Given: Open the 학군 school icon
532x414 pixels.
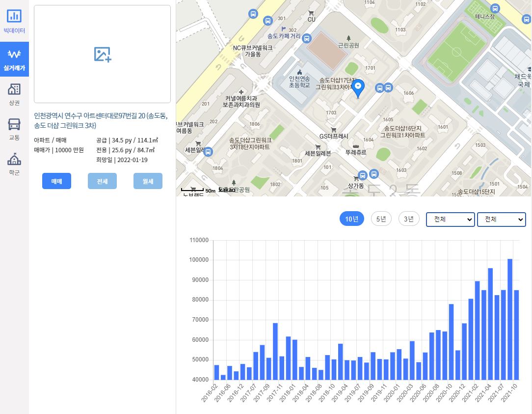Looking at the screenshot, I should click(x=14, y=160).
